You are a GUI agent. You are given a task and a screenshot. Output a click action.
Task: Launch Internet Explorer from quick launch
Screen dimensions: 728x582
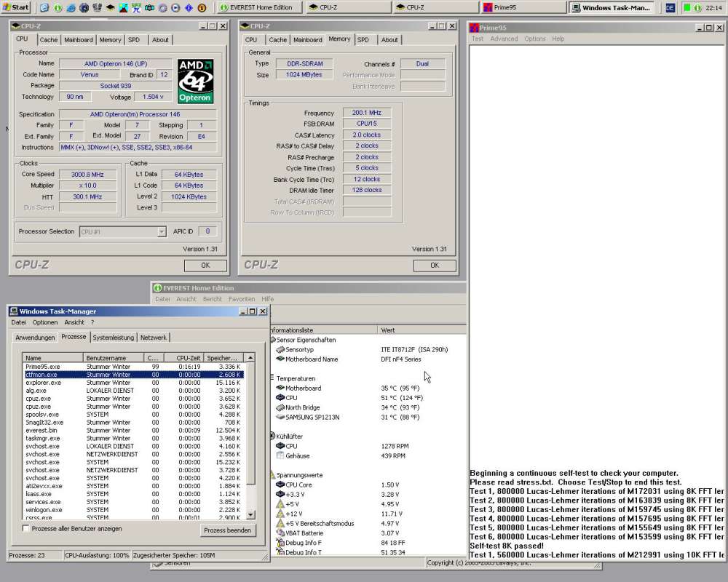coord(71,8)
